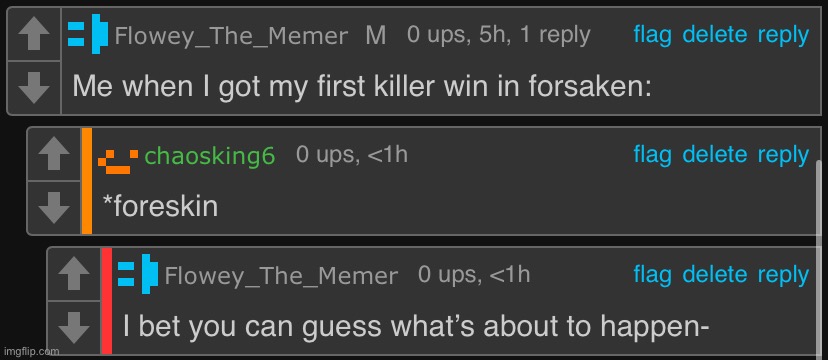Click chaosking6's orange pixel avatar icon
Screen dimensions: 828x360
118,162
